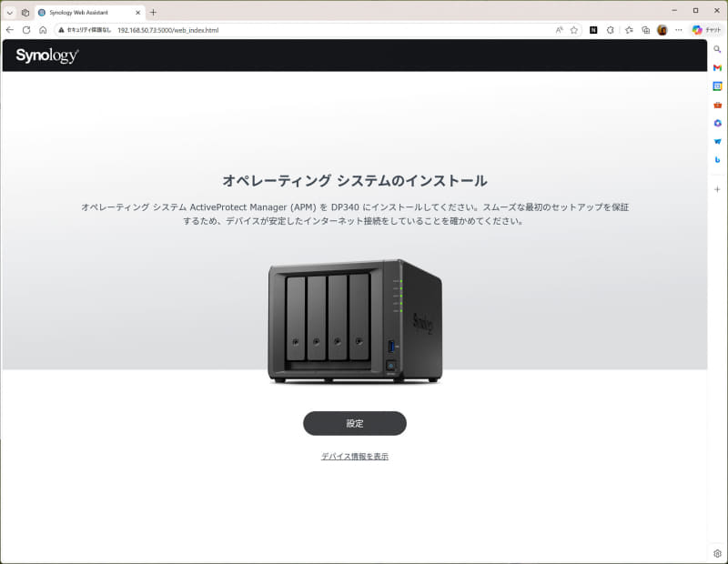This screenshot has height=564, width=728.
Task: Open sidebar settings gear icon
Action: pyautogui.click(x=717, y=553)
